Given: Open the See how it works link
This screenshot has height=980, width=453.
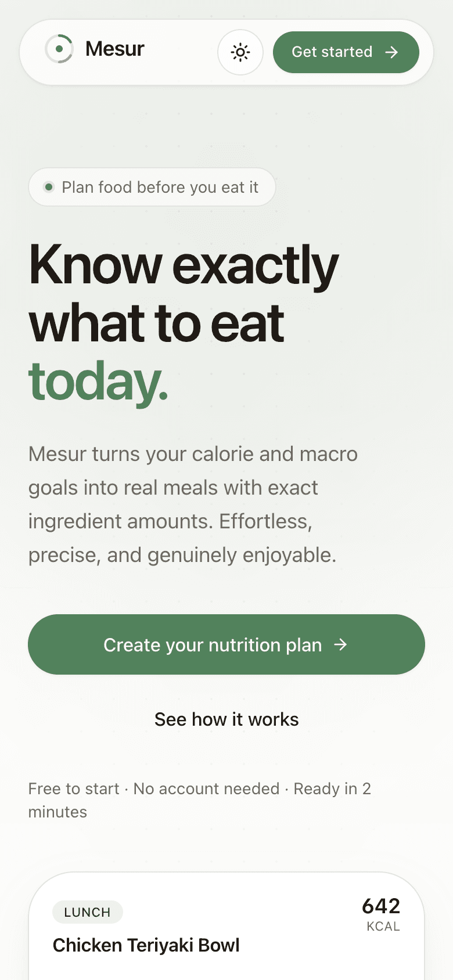Looking at the screenshot, I should click(227, 719).
